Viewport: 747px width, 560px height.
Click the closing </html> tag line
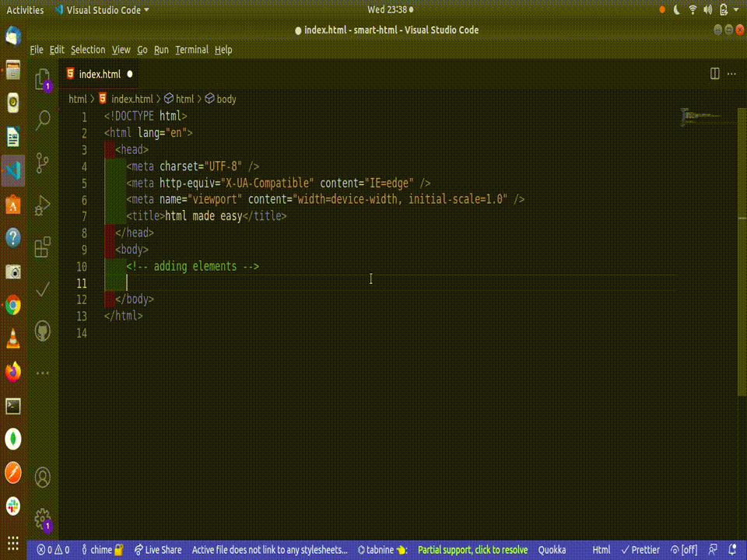(x=124, y=316)
